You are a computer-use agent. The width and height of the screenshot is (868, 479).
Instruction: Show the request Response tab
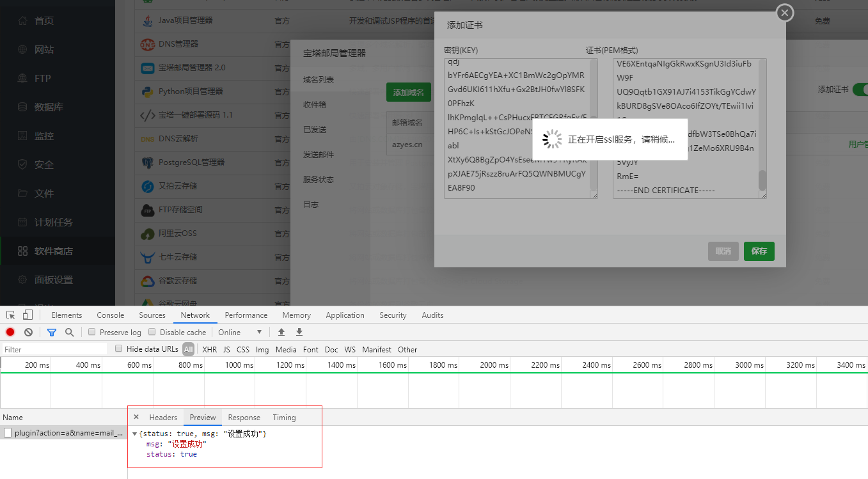244,417
